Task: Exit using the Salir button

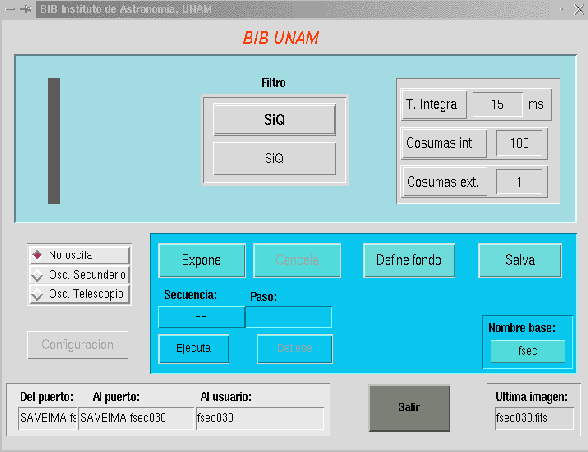Action: click(x=409, y=408)
